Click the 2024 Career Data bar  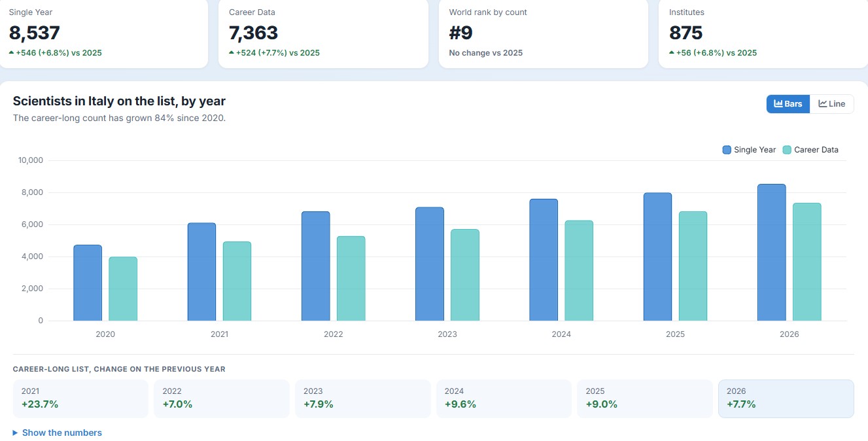579,271
